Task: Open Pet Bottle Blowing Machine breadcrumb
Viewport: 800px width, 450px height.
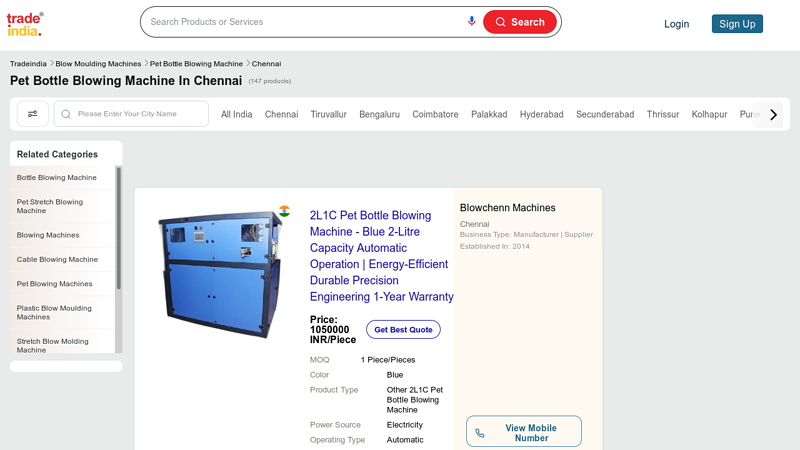Action: [x=196, y=64]
